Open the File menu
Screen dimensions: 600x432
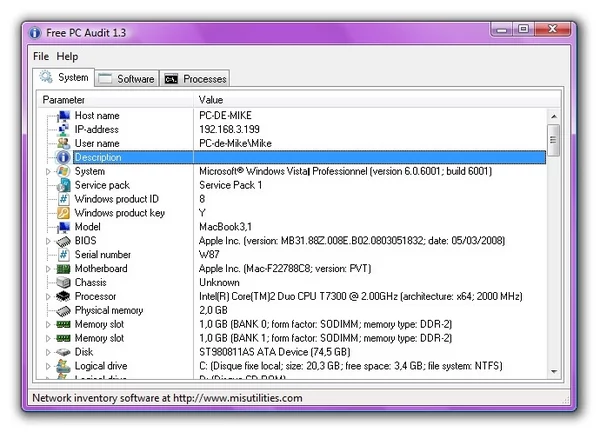click(x=41, y=57)
